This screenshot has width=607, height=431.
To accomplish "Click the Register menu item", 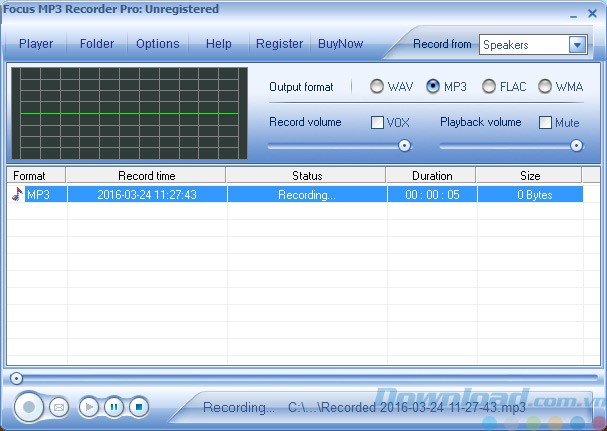I will tap(279, 44).
